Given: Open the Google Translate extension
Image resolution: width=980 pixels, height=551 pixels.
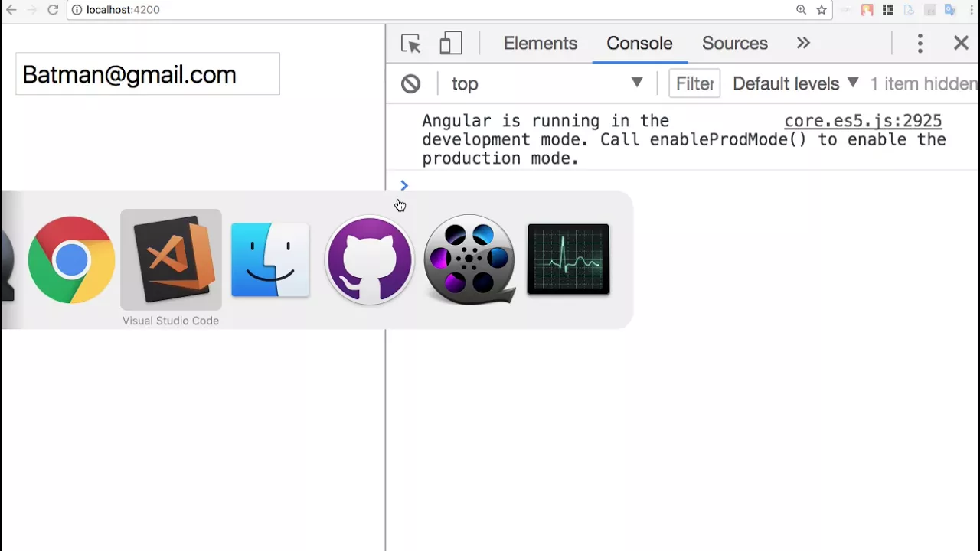Looking at the screenshot, I should 950,10.
